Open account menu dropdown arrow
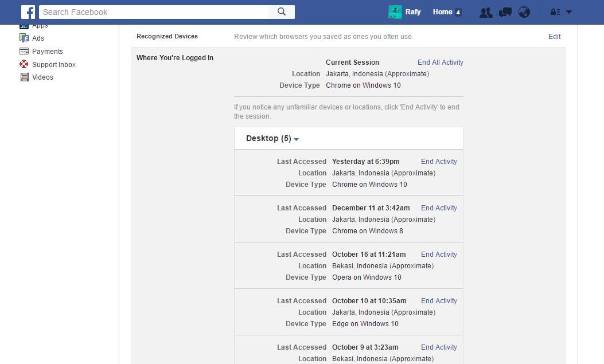The height and width of the screenshot is (364, 604). pyautogui.click(x=569, y=12)
